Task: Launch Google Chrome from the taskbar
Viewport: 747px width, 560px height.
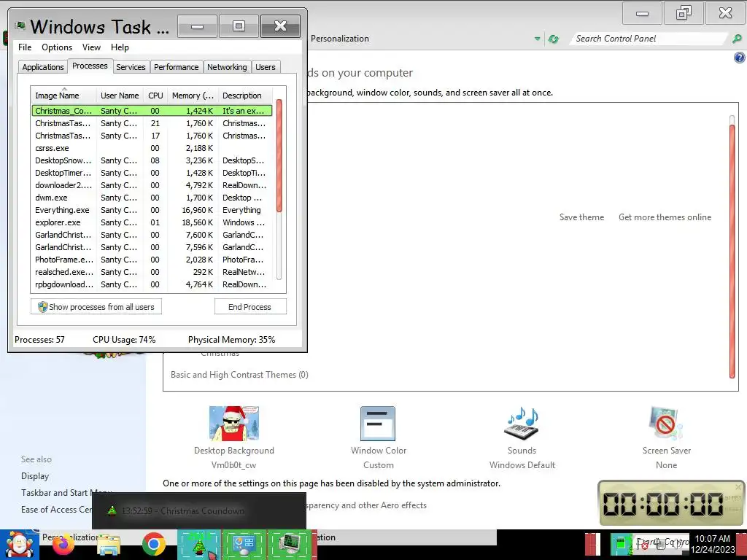Action: (153, 544)
